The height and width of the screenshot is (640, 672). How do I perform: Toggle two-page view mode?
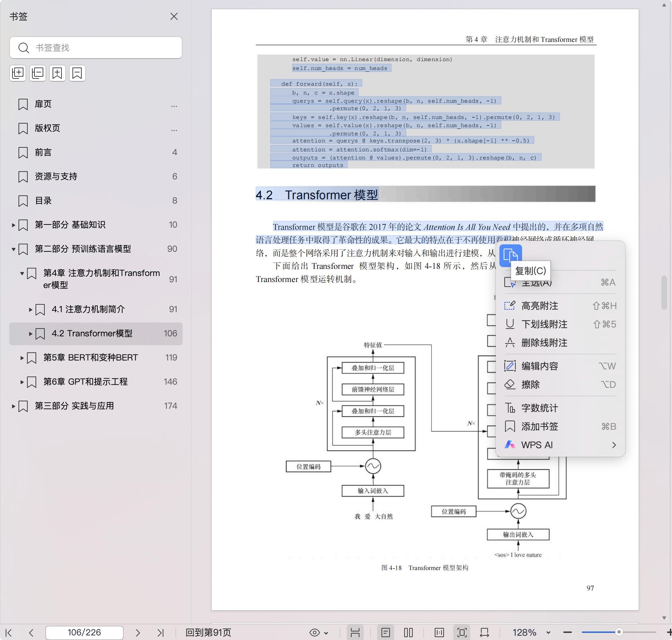coord(408,633)
